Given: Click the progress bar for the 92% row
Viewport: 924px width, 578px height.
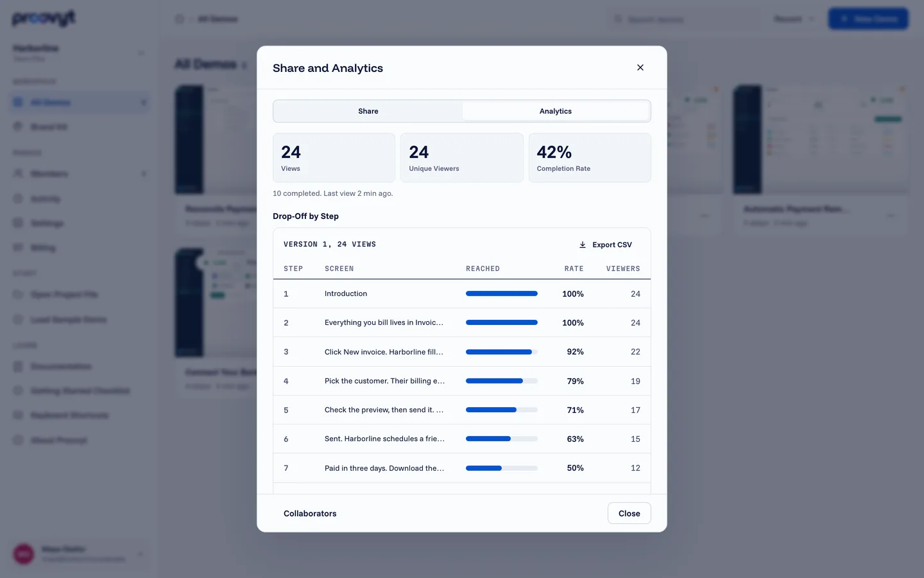Looking at the screenshot, I should click(x=502, y=352).
